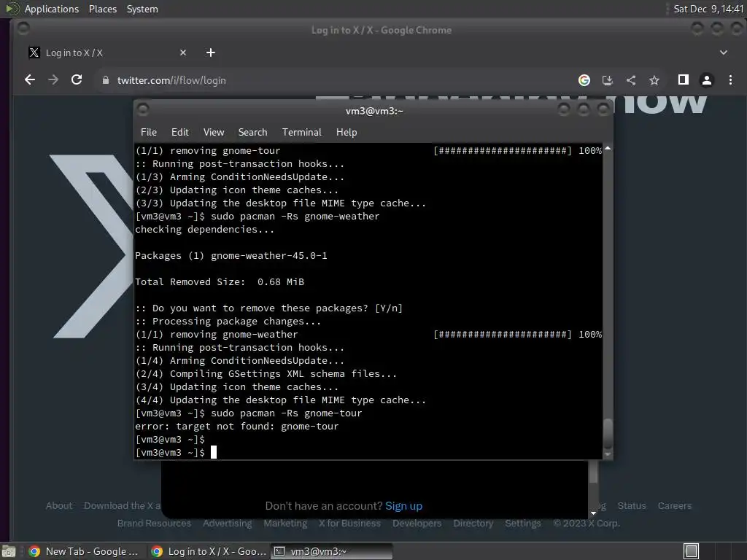Open the terminal Help menu

coord(347,133)
